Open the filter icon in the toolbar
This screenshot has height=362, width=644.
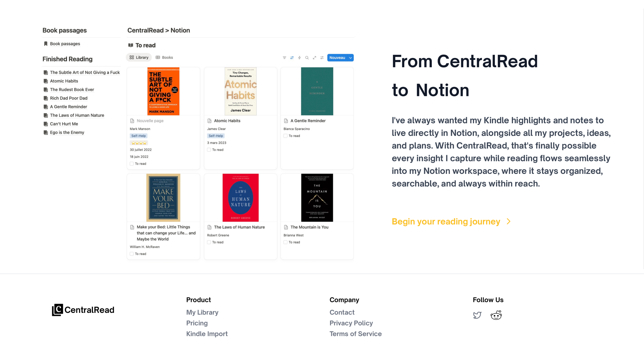click(x=284, y=57)
